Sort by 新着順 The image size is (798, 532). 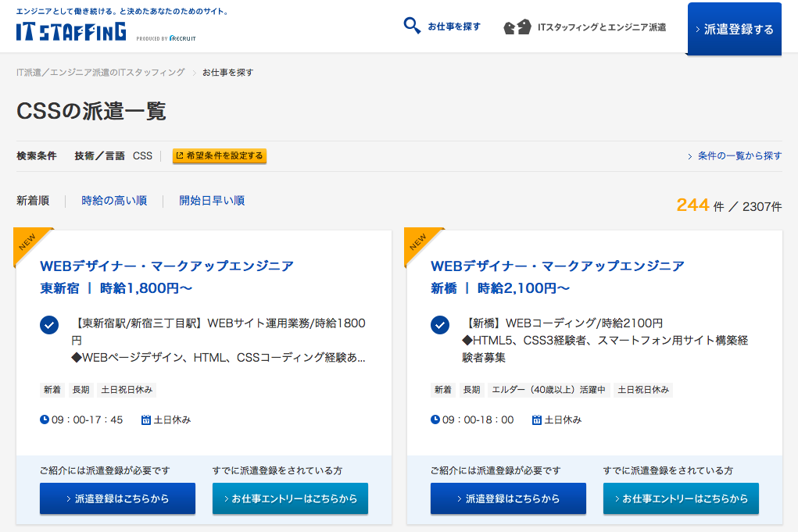33,201
